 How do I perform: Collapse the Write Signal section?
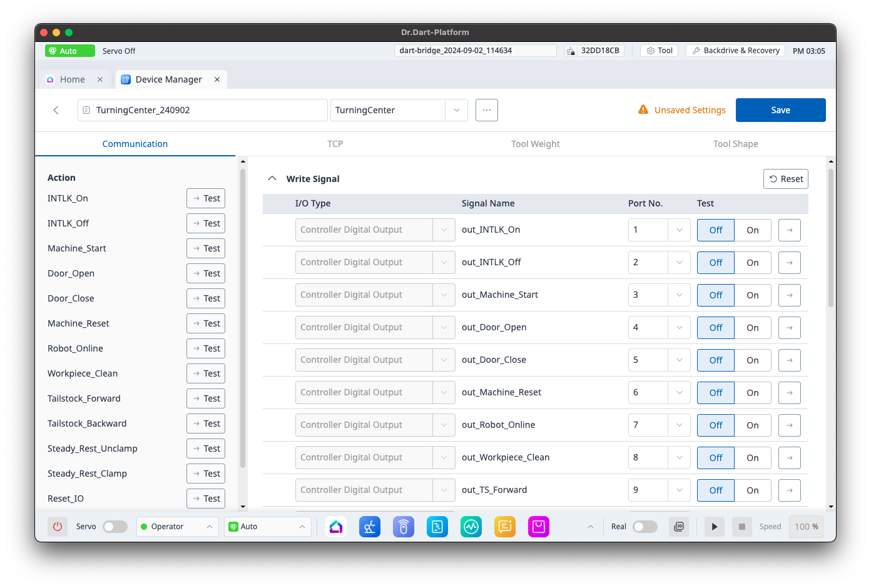click(272, 179)
